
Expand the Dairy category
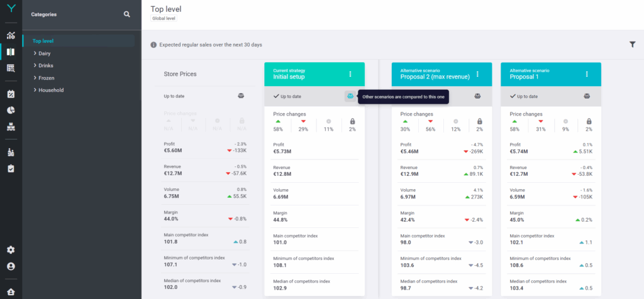click(44, 53)
